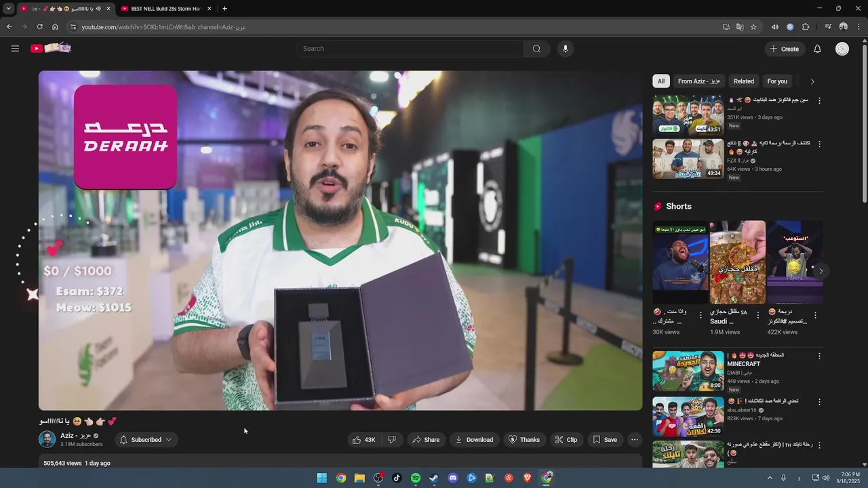Screen dimensions: 868x488
Task: Close the BEST NELL Build tab
Action: (209, 9)
